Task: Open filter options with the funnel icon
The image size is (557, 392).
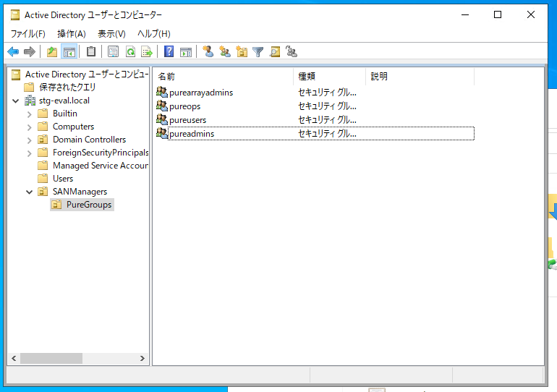Action: pos(258,52)
